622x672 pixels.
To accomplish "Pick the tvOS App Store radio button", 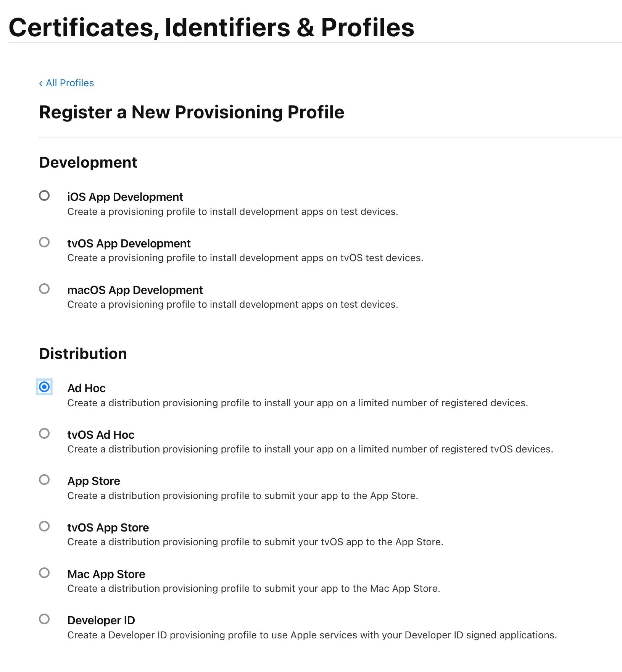I will [x=44, y=526].
